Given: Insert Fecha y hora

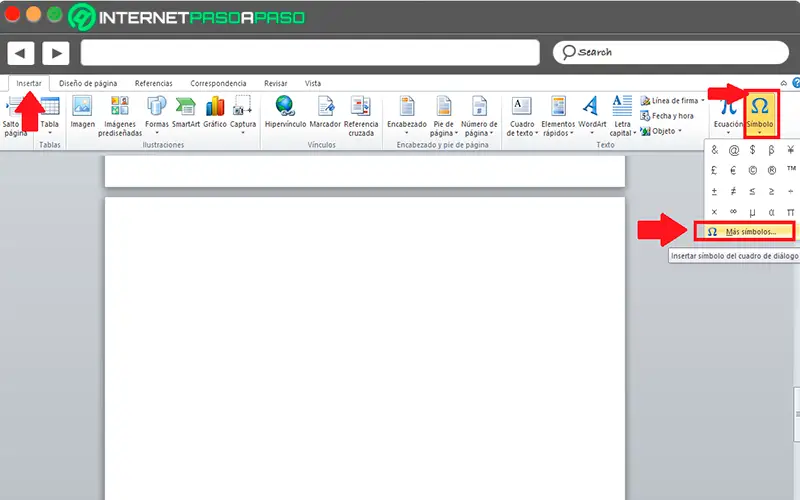Looking at the screenshot, I should (x=667, y=116).
